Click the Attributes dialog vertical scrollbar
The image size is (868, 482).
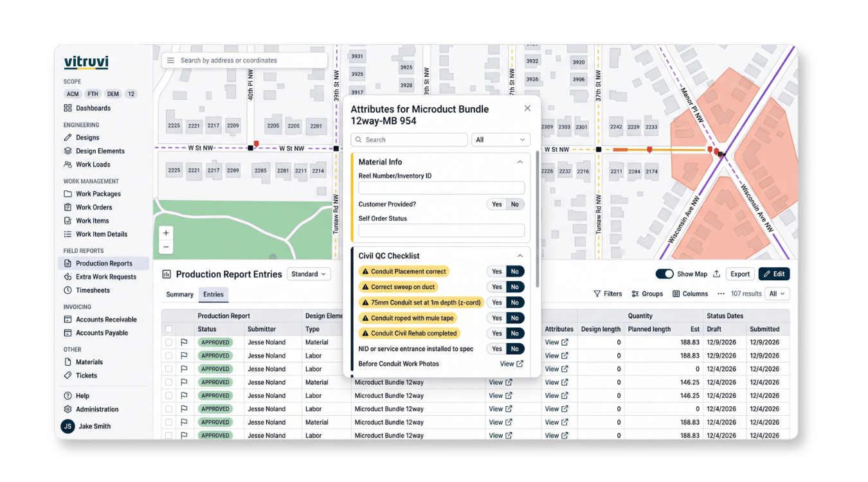coord(536,219)
